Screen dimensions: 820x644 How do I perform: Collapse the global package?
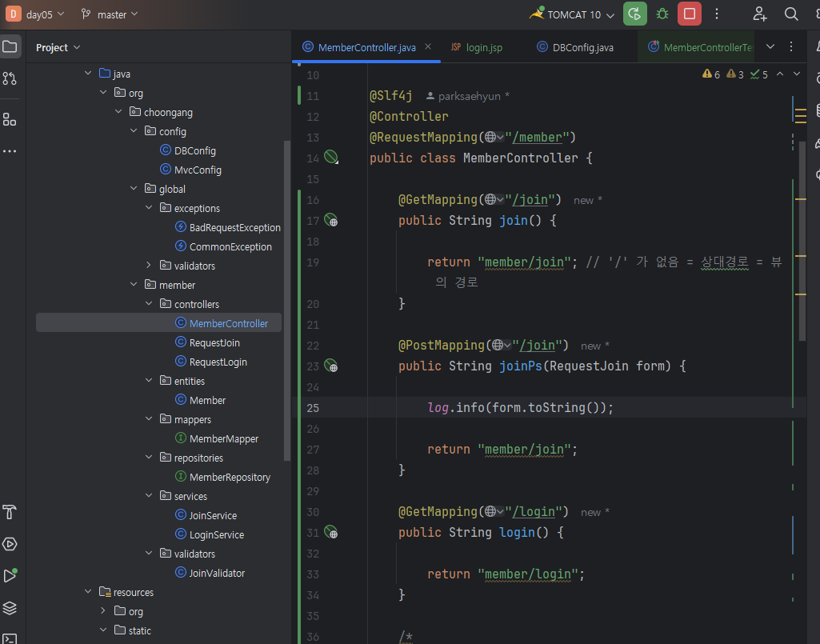coord(134,188)
